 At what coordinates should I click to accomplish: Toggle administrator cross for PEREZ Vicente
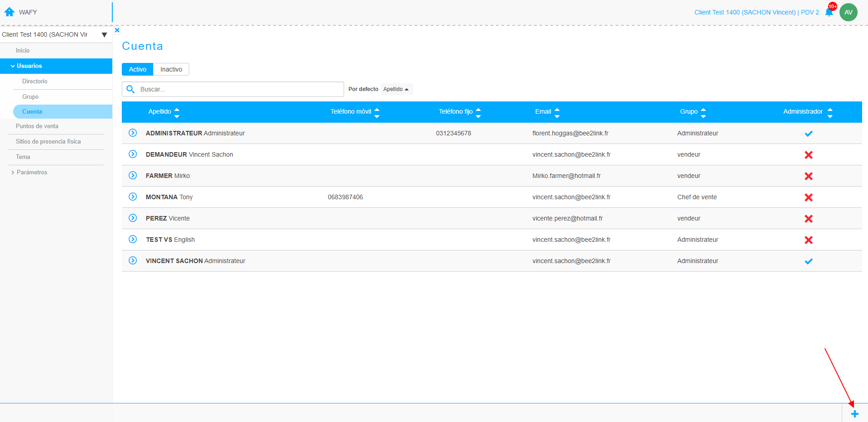click(x=808, y=219)
